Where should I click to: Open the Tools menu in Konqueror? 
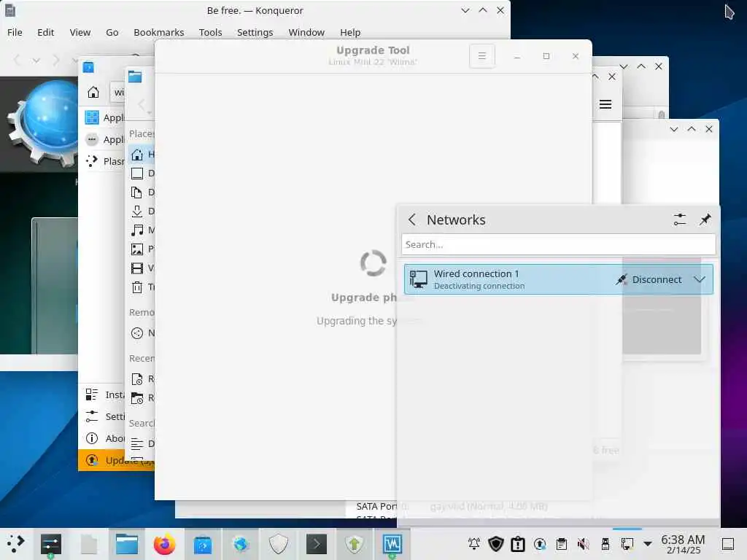[211, 32]
